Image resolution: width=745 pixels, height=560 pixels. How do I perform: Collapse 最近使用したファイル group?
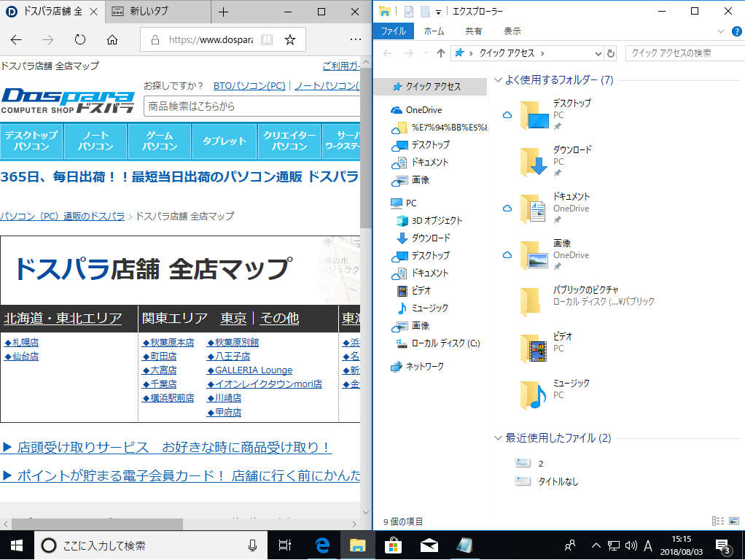coord(498,437)
